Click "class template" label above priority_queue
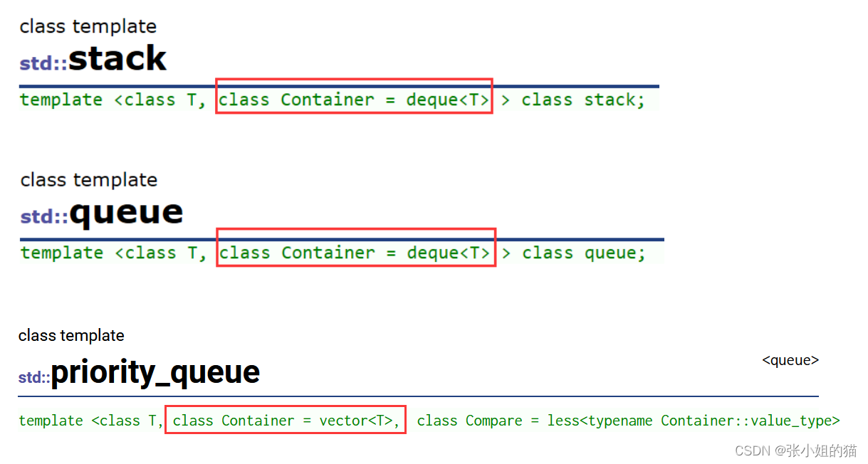 pyautogui.click(x=71, y=335)
